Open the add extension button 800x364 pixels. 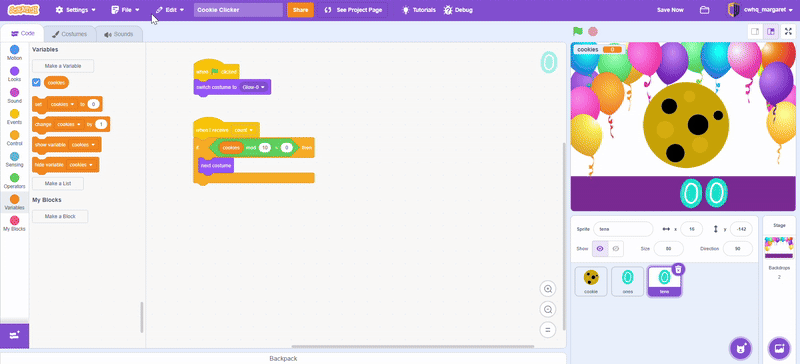14,335
